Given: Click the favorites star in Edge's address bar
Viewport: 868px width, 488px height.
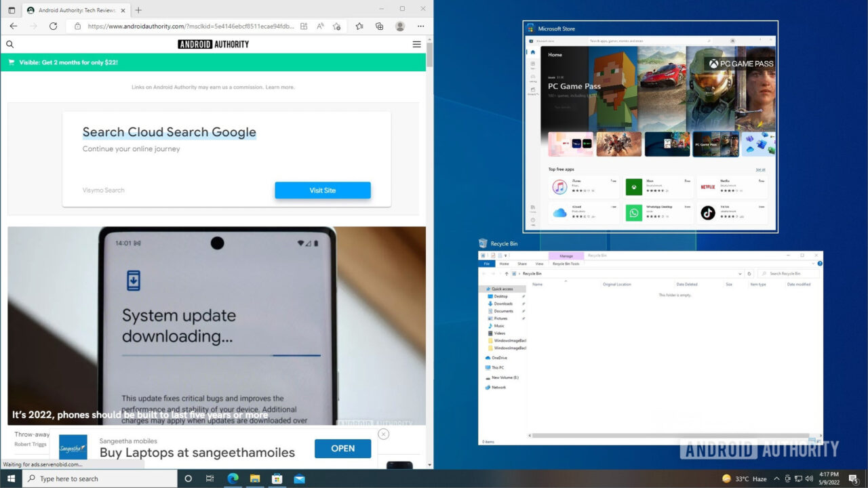Looking at the screenshot, I should [338, 26].
